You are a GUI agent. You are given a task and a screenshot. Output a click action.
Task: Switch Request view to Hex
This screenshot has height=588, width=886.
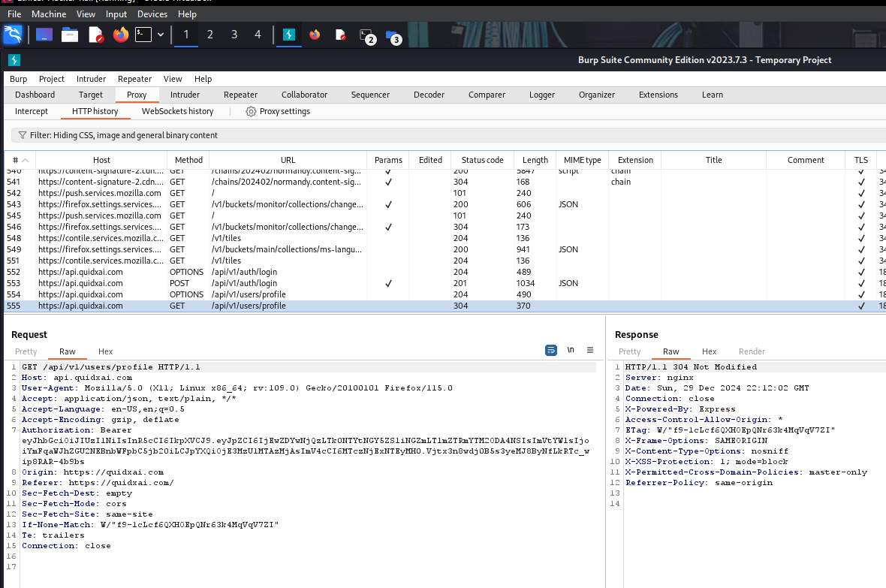[106, 351]
